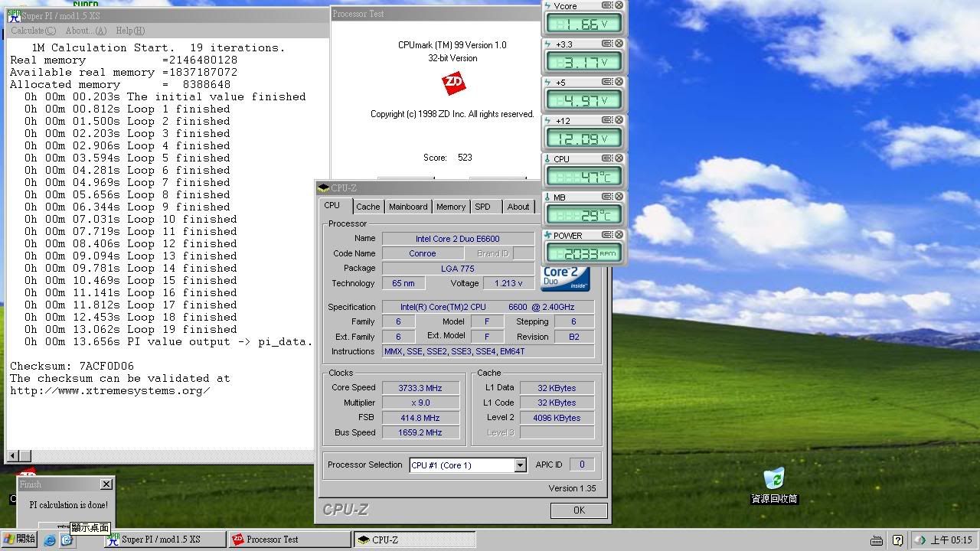
Task: Click the red ZD logo in Processor Test
Action: coord(453,83)
